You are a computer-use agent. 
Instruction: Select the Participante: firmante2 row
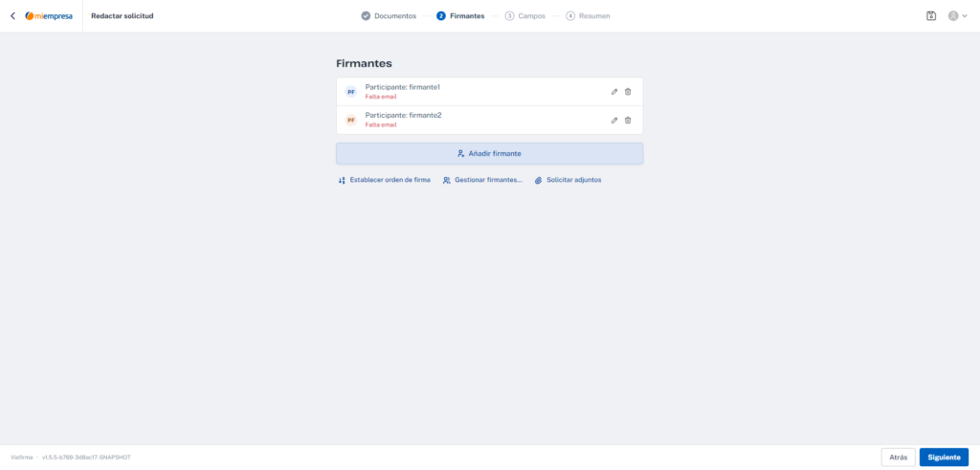coord(489,120)
